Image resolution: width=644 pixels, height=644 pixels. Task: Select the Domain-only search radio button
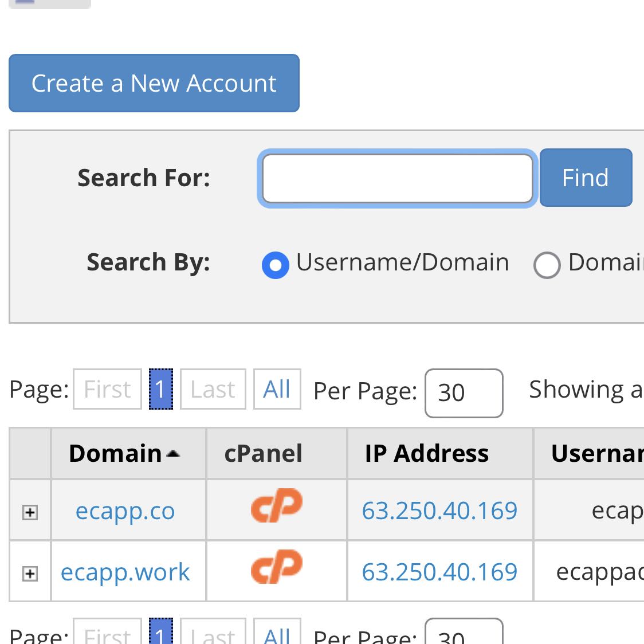click(547, 265)
